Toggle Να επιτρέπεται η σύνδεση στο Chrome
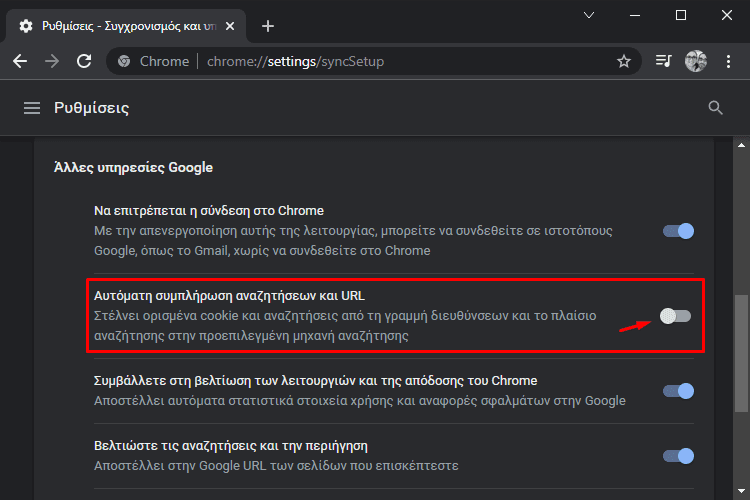This screenshot has height=500, width=750. pyautogui.click(x=678, y=231)
